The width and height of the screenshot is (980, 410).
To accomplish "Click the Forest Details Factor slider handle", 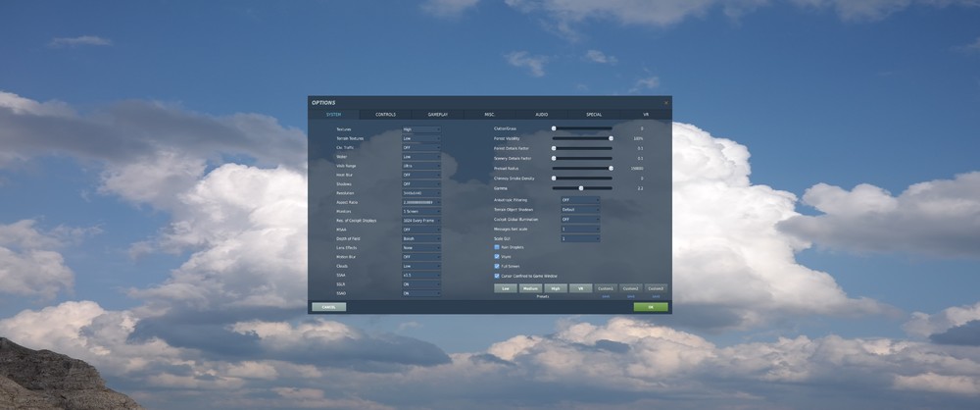I will [x=554, y=148].
